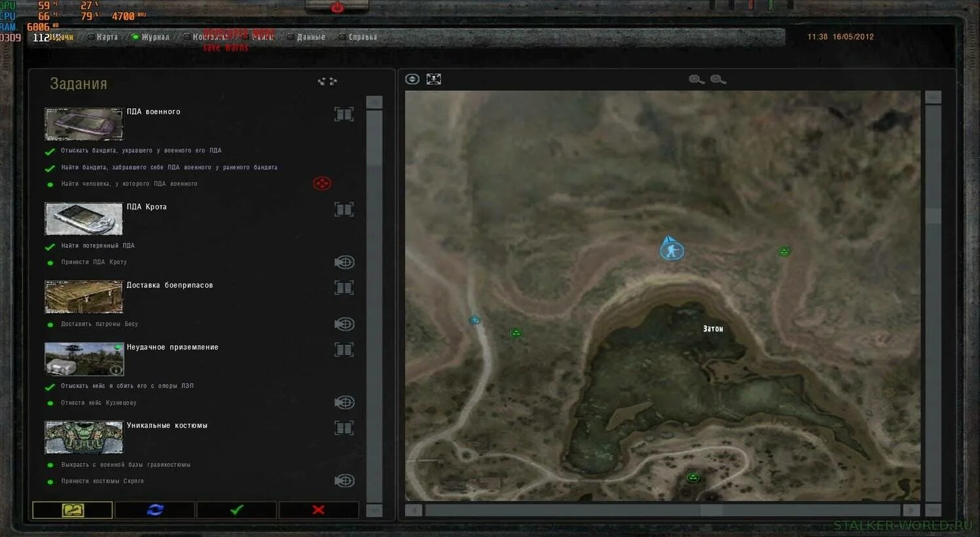Show all tasks with yellow book filter
Viewport: 980px width, 537px height.
73,509
